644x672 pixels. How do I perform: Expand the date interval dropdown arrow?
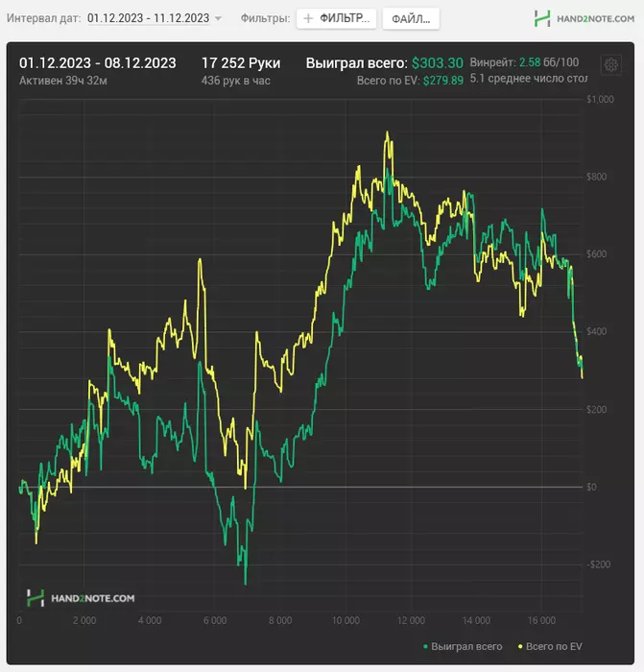(218, 19)
